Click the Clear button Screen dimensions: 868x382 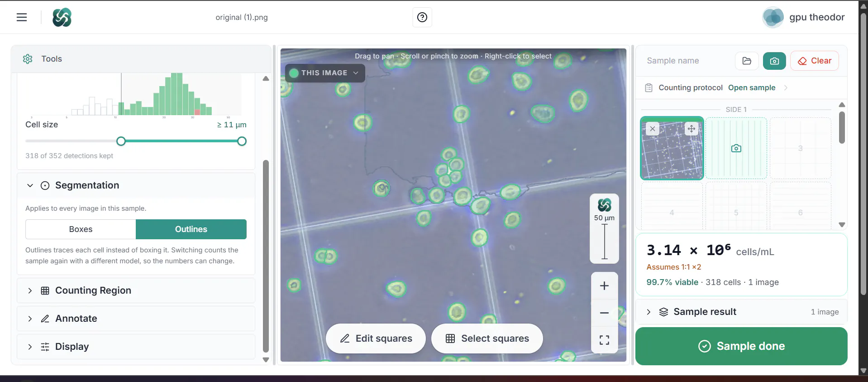click(814, 61)
